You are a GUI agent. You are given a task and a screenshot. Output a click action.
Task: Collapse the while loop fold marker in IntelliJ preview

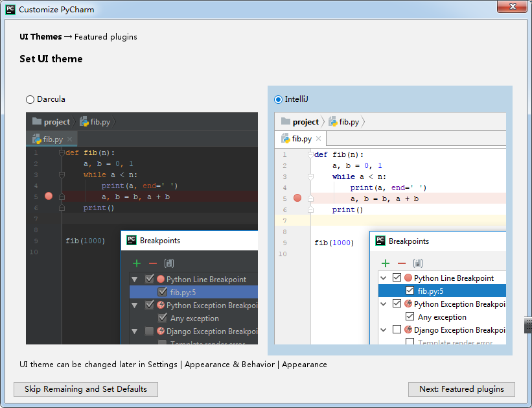[x=310, y=177]
